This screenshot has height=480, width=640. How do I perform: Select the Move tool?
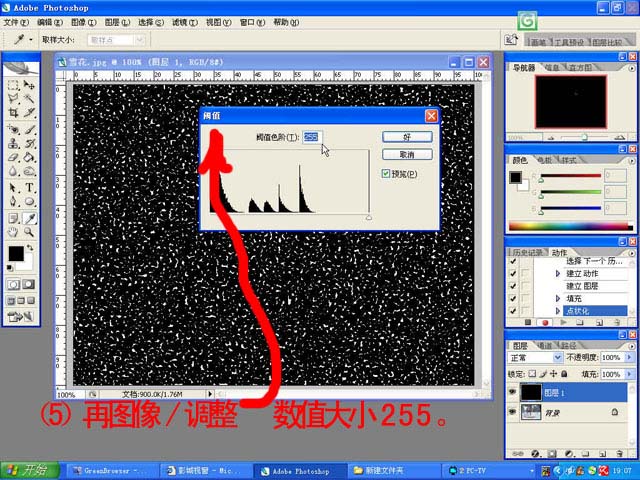click(29, 85)
